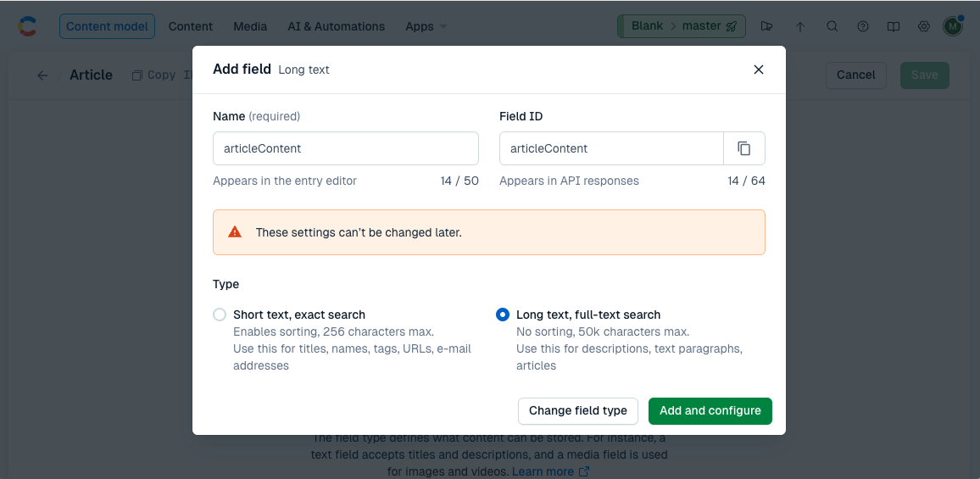Click the Contentful logo icon
This screenshot has height=479, width=980.
tap(28, 26)
